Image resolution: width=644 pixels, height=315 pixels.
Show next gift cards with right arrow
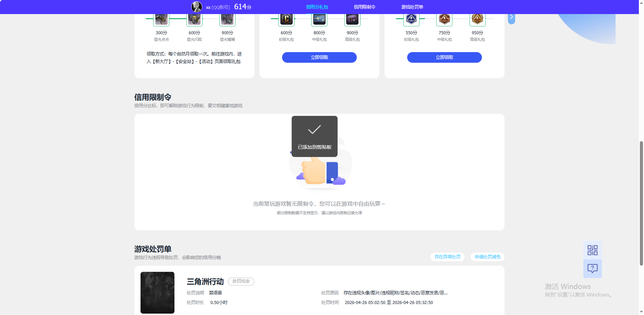(511, 18)
